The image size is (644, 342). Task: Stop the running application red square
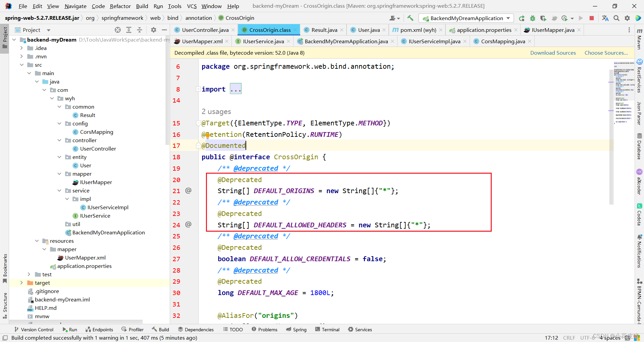coord(592,18)
